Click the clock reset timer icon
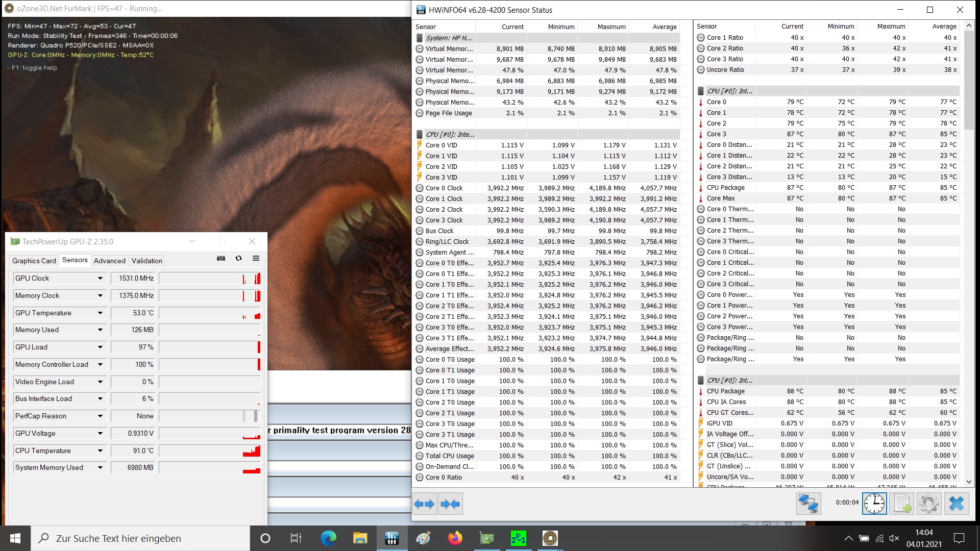The width and height of the screenshot is (980, 551). tap(874, 504)
